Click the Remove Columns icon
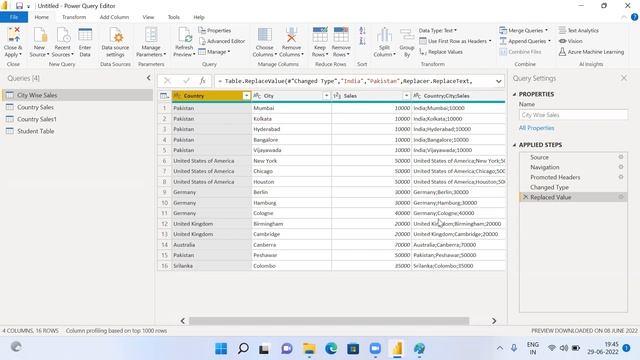640x360 pixels. (291, 36)
